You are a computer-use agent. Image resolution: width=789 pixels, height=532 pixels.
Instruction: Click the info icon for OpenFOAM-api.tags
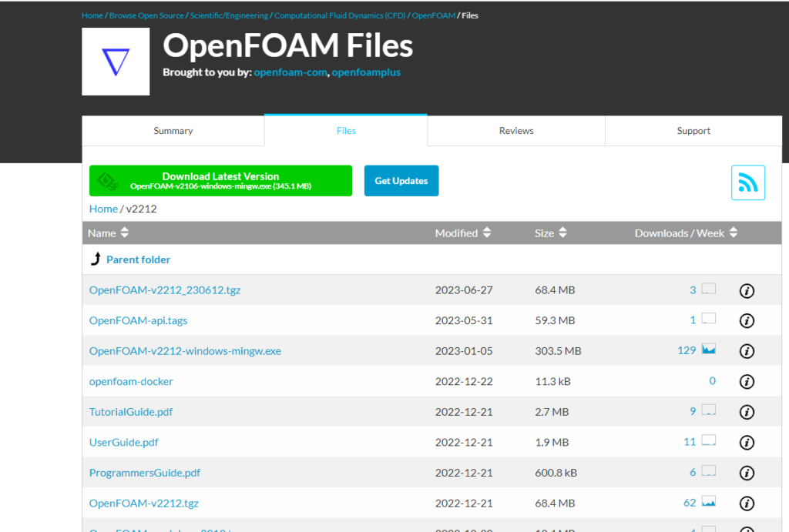746,320
